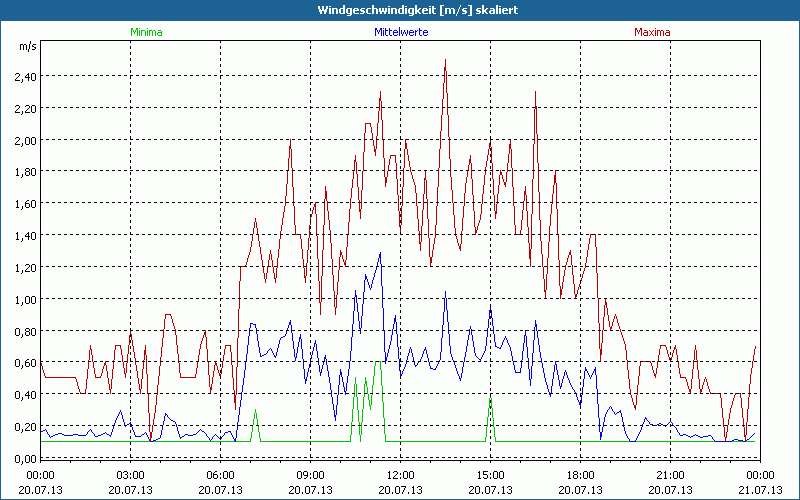Select the 09:00 time axis label
This screenshot has width=800, height=500.
(310, 475)
